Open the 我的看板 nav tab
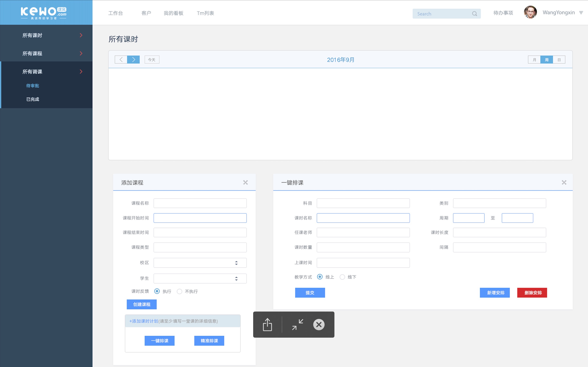588x367 pixels. [173, 13]
